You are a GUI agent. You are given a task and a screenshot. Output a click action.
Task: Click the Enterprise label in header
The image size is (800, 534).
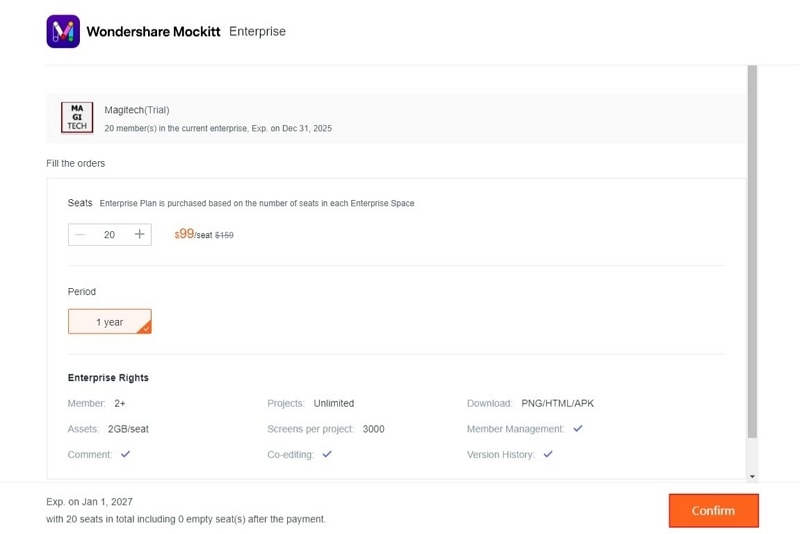pos(257,32)
